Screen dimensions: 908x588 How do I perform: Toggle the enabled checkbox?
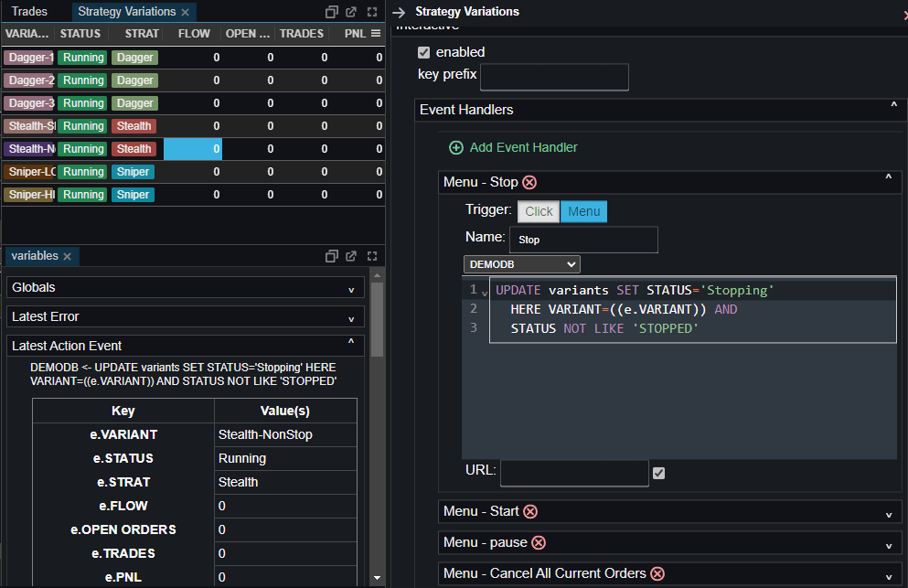[424, 53]
